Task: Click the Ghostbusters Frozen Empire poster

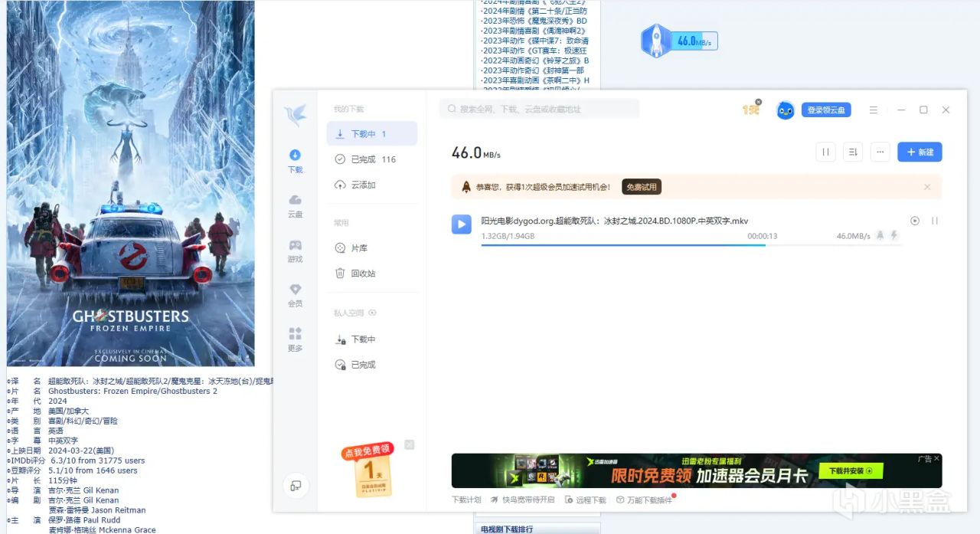Action: click(131, 183)
